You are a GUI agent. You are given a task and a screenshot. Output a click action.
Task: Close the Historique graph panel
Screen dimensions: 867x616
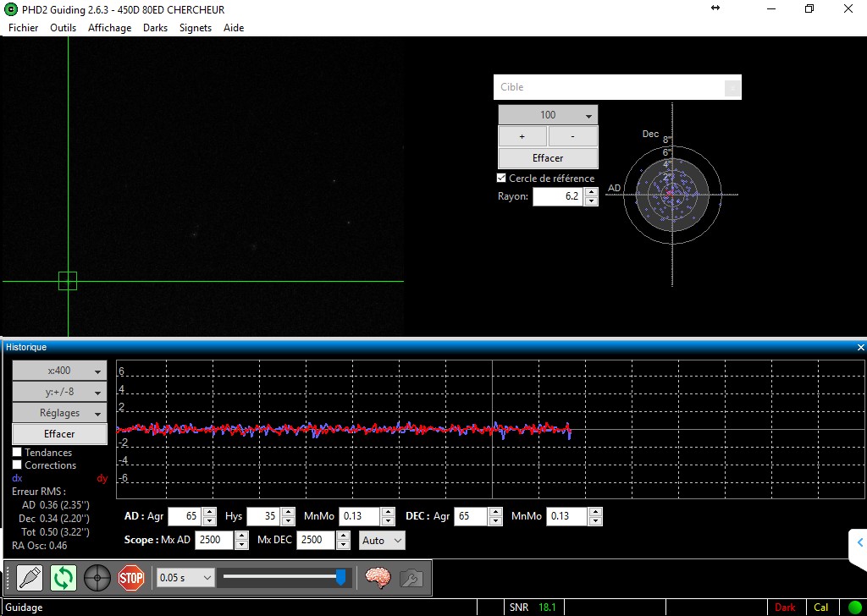860,347
